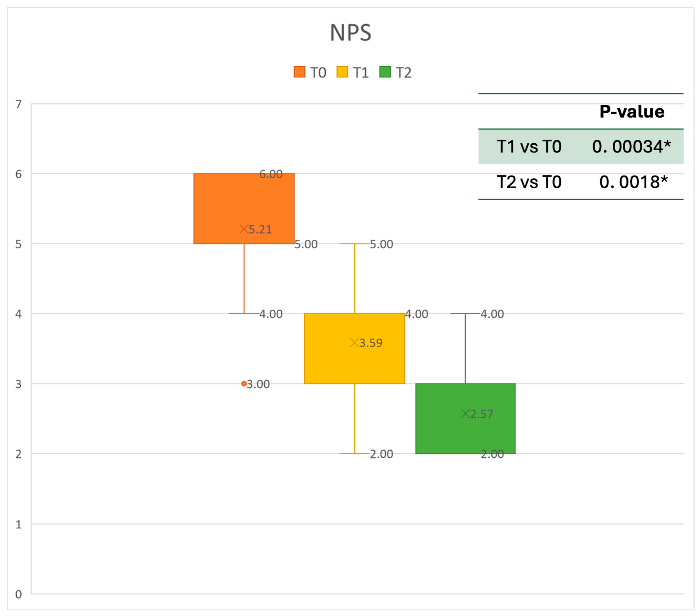Click the orange outlier point at 3.00
The height and width of the screenshot is (616, 700).
(244, 384)
